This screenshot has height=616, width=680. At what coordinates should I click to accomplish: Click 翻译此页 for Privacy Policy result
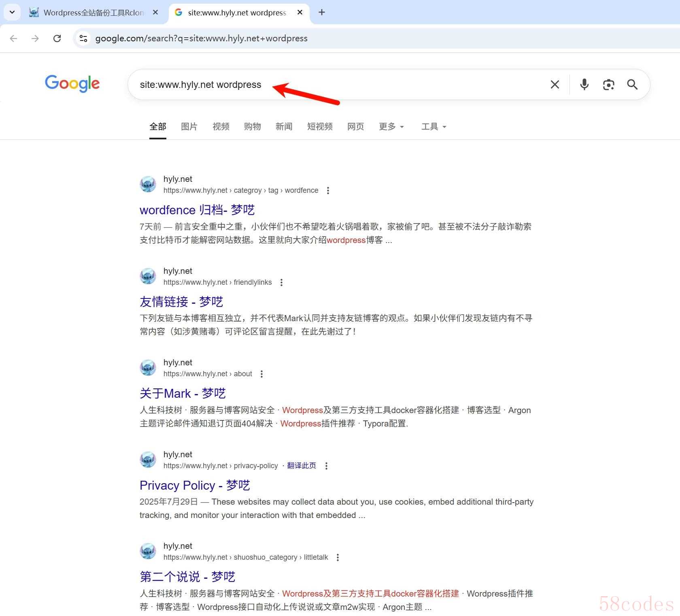point(302,466)
